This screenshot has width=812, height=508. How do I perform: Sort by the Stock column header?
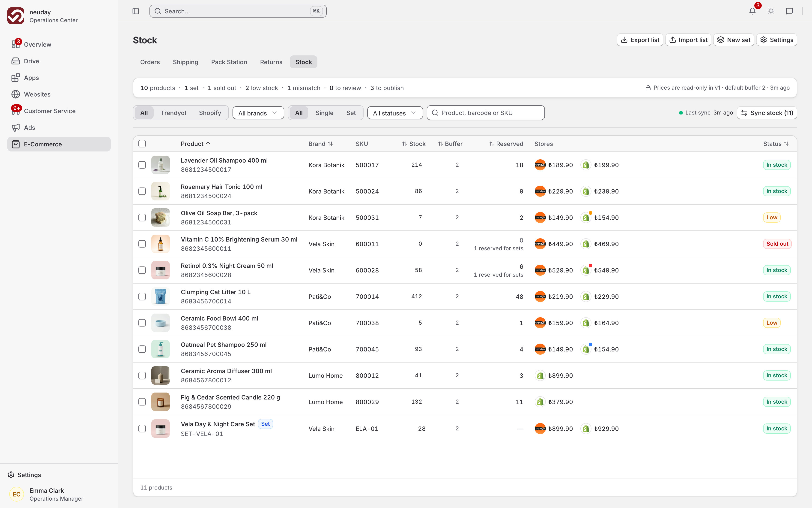[414, 144]
